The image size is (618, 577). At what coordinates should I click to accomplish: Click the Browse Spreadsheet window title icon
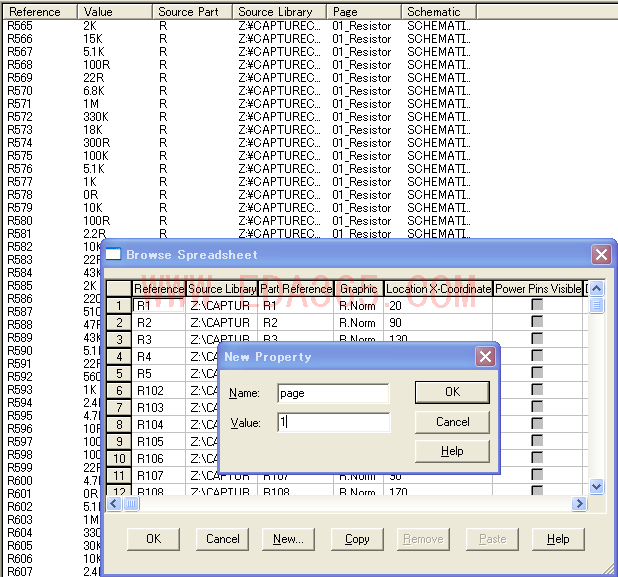(x=113, y=254)
